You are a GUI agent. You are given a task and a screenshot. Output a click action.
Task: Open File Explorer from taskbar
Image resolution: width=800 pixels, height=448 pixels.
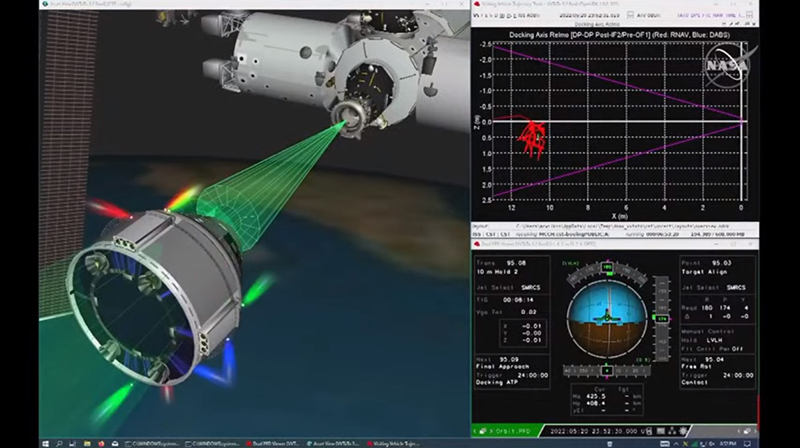point(87,444)
